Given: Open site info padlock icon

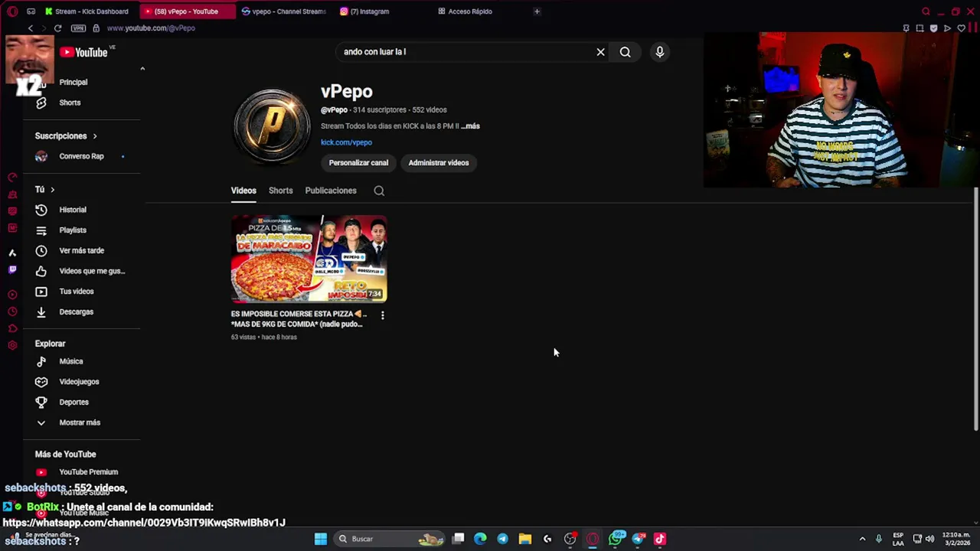Looking at the screenshot, I should click(x=96, y=28).
